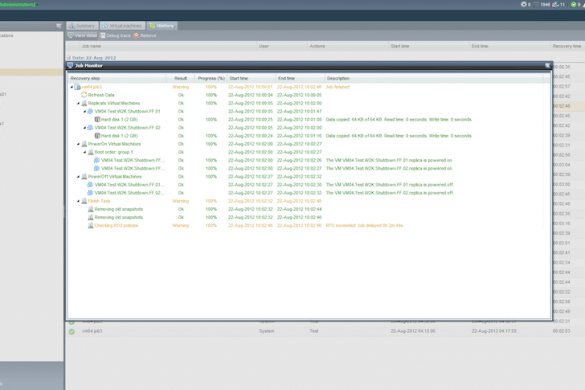
Task: Click VM icon ending 10:02:27 under Boot order
Action: [97, 168]
